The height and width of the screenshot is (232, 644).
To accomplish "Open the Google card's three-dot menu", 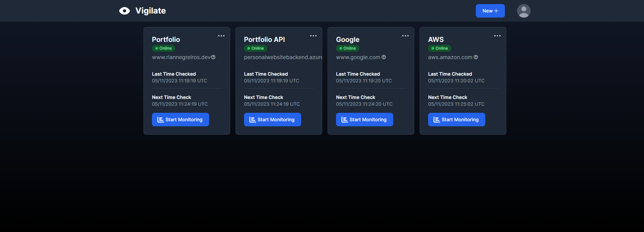I will click(x=405, y=36).
